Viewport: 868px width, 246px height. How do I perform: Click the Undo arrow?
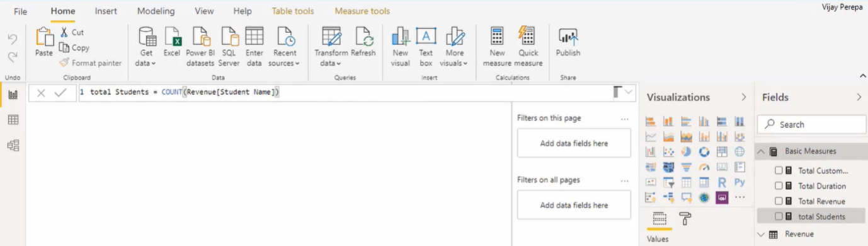13,39
